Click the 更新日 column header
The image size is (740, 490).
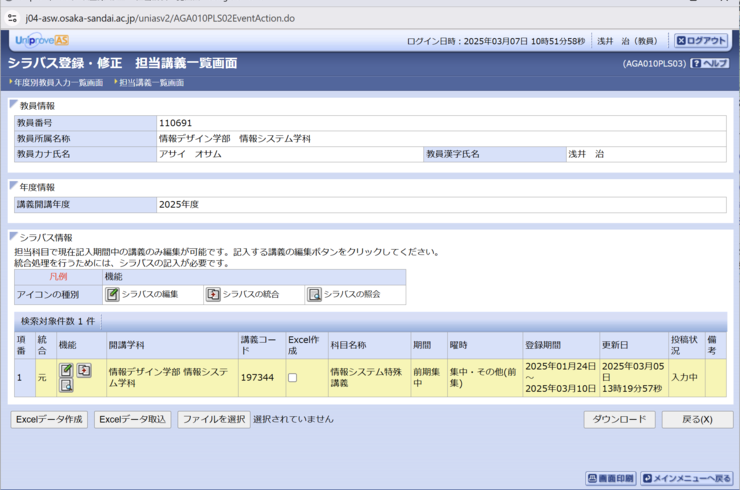633,345
